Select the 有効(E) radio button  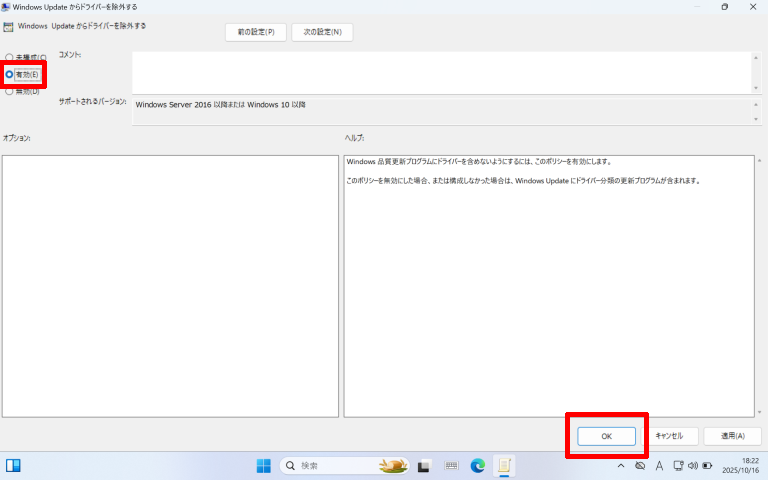click(x=10, y=74)
